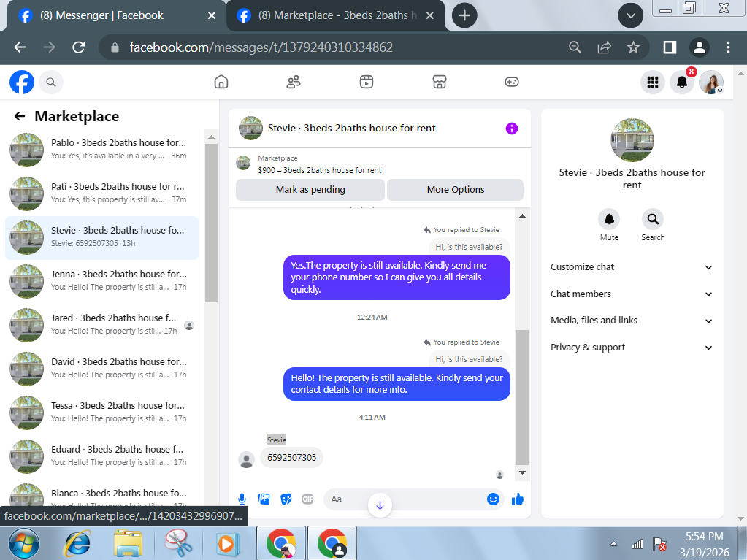Click the conversation list scrollbar thumb
Image resolution: width=747 pixels, height=560 pixels.
[x=211, y=223]
